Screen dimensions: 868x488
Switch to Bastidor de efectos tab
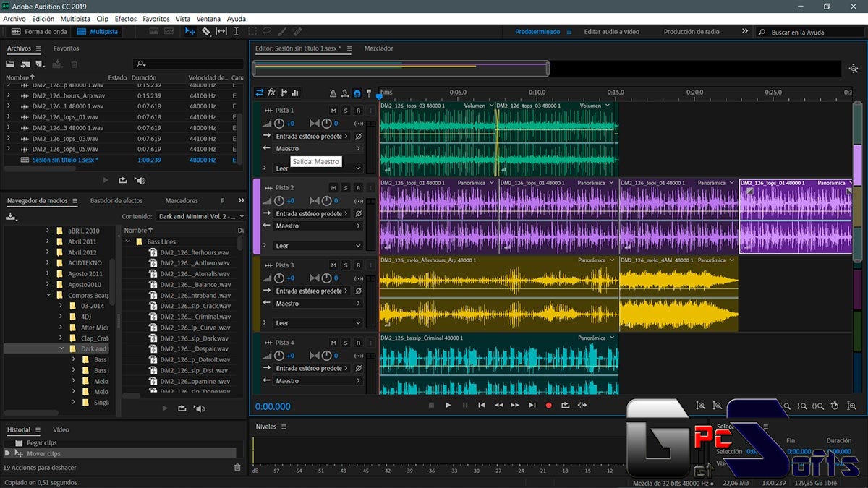coord(116,200)
